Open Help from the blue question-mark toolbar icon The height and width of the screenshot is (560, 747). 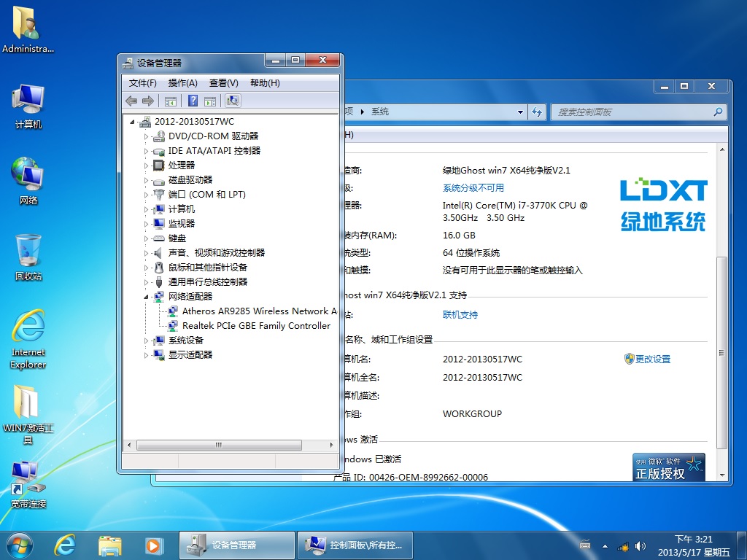click(193, 101)
